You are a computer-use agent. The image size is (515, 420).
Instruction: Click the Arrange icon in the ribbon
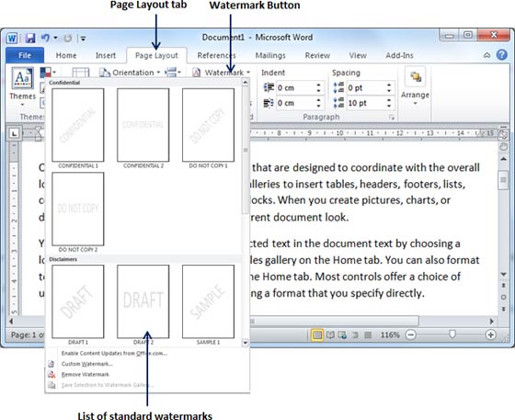(415, 77)
